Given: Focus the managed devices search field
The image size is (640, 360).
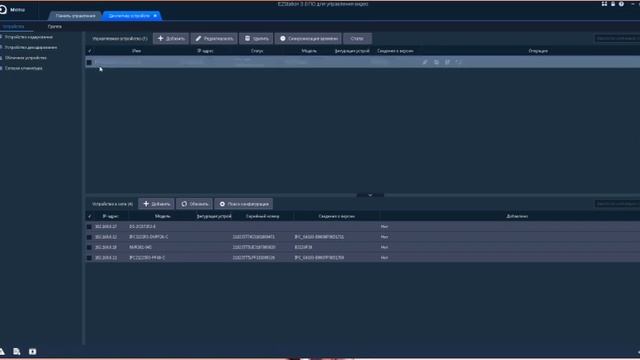Looking at the screenshot, I should (617, 38).
